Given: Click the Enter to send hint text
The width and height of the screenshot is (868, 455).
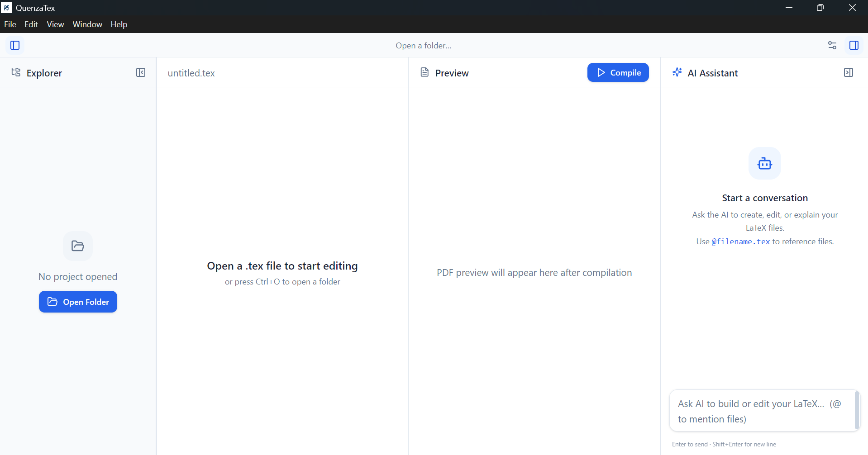Looking at the screenshot, I should (x=724, y=445).
